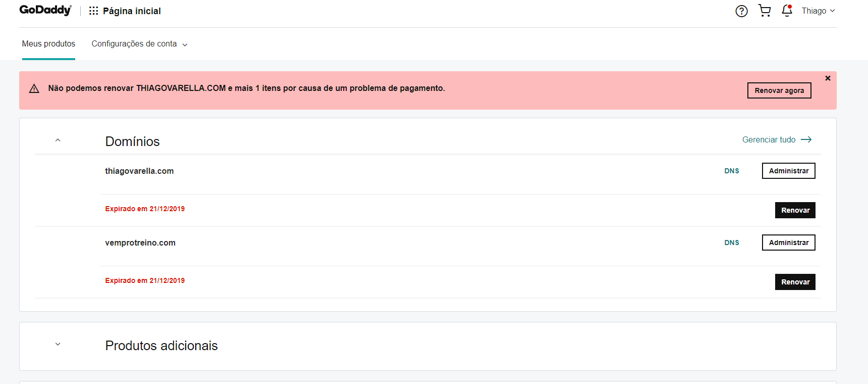Select the Meus produtos tab
This screenshot has height=384, width=868.
48,44
